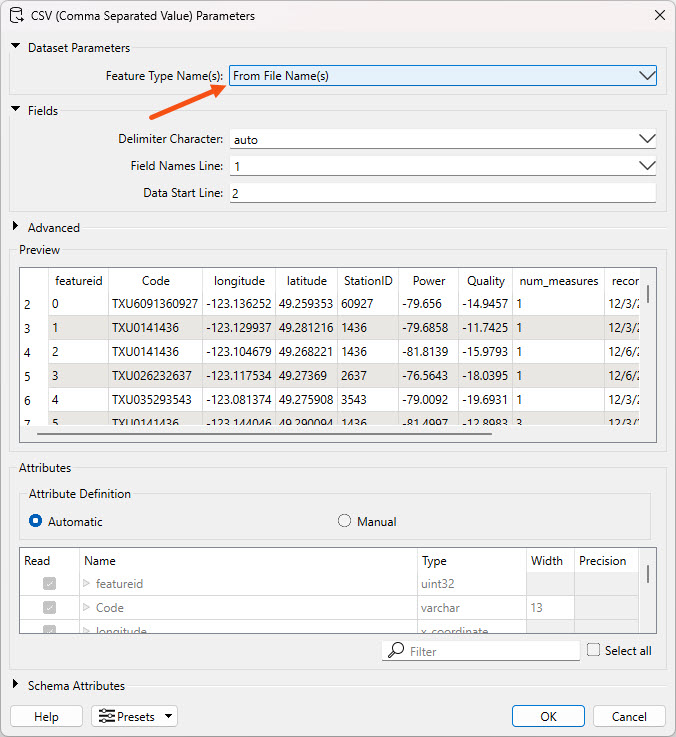This screenshot has width=676, height=737.
Task: Click the num_measures preview column header
Action: (x=558, y=281)
